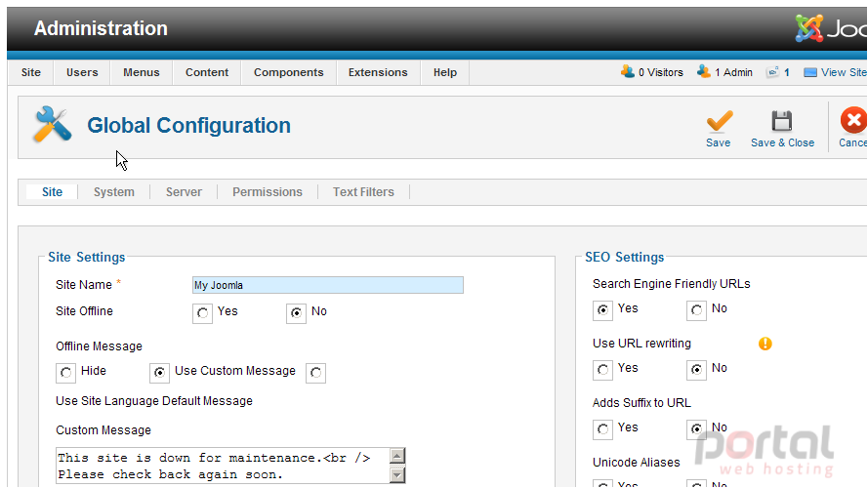Click the Unicode Aliases label
This screenshot has height=488, width=868.
tap(636, 463)
